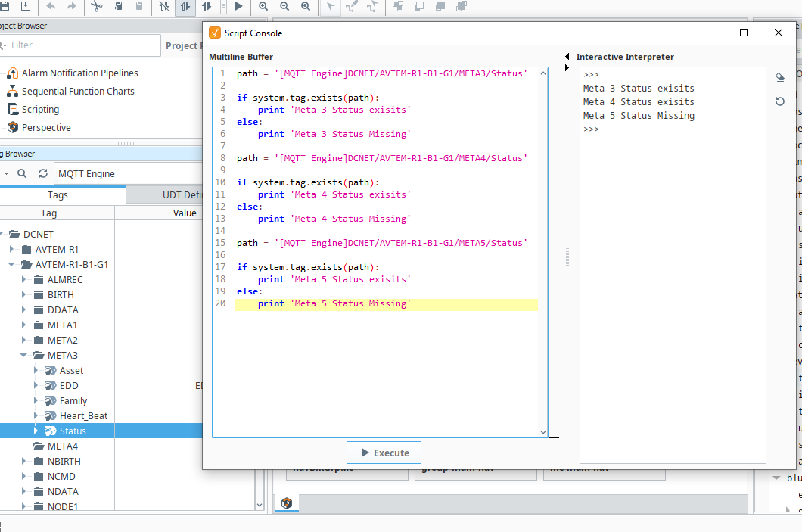Select the Tags tab
This screenshot has width=802, height=532.
pyautogui.click(x=58, y=195)
